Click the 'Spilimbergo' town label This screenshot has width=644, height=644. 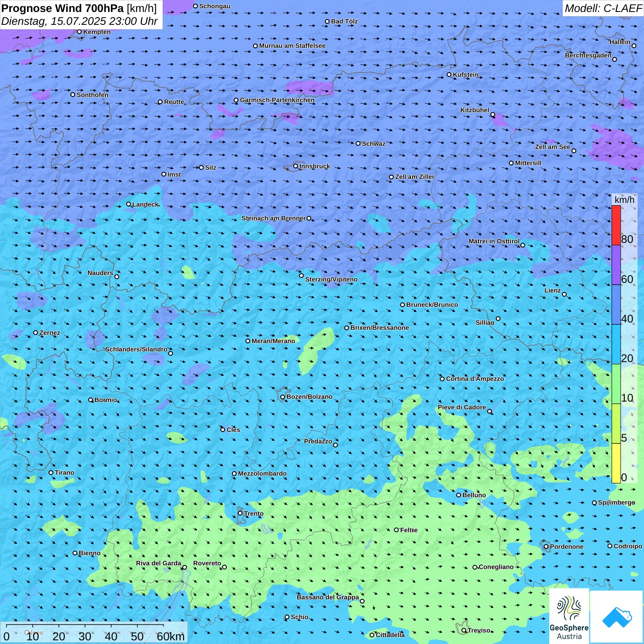tap(616, 502)
